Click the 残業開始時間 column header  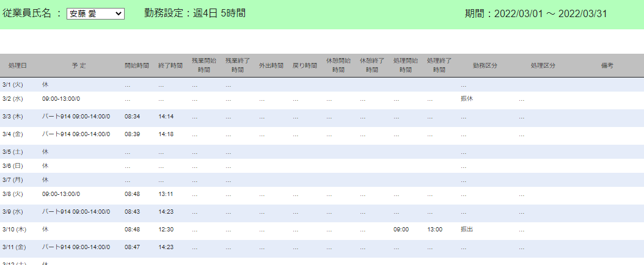point(203,65)
